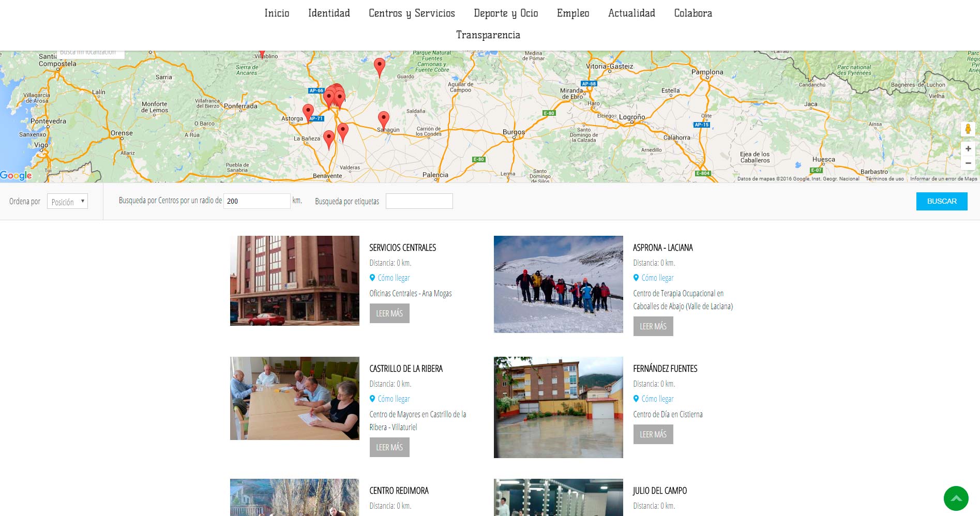Click the map marker near Astorga

pyautogui.click(x=308, y=114)
